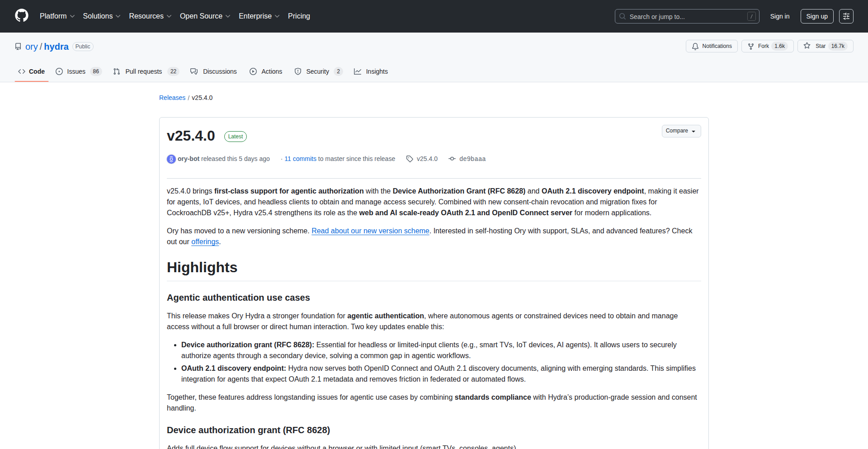Open the Security tab
This screenshot has height=449, width=868.
click(318, 71)
